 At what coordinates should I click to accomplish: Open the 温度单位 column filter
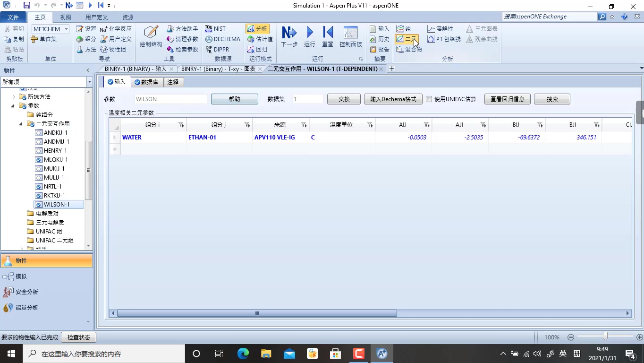pyautogui.click(x=370, y=125)
